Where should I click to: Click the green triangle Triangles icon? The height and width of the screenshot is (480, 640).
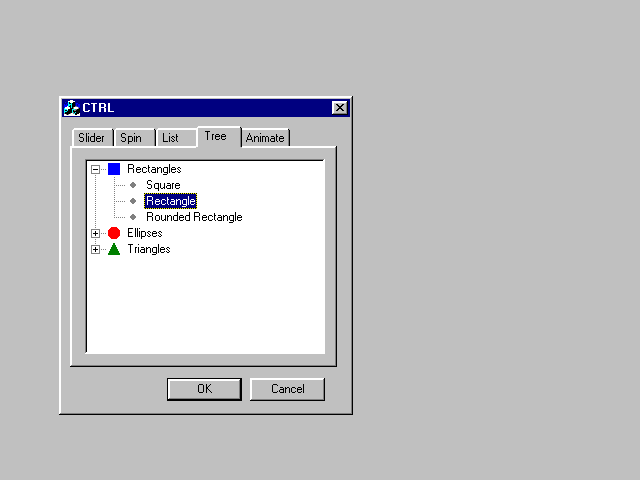[x=114, y=249]
